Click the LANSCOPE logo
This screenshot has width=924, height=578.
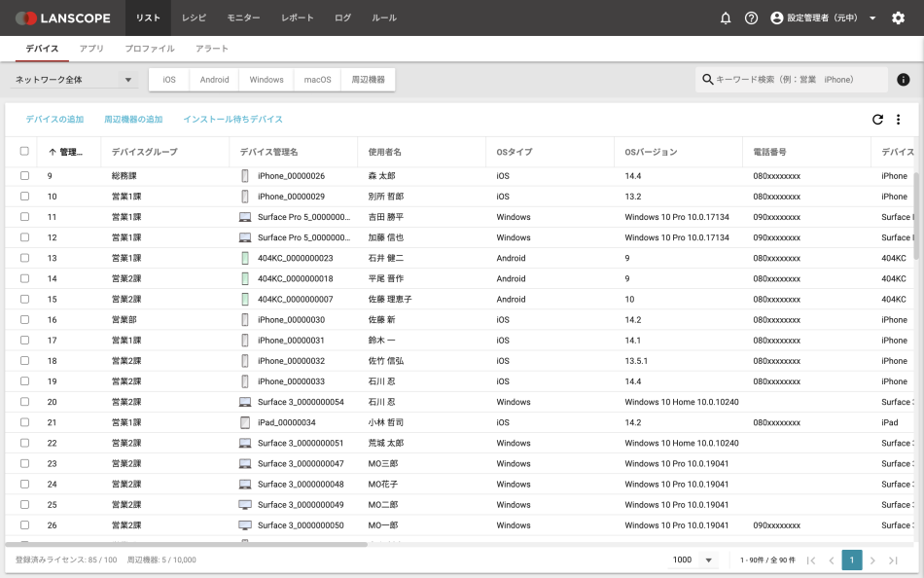click(63, 18)
